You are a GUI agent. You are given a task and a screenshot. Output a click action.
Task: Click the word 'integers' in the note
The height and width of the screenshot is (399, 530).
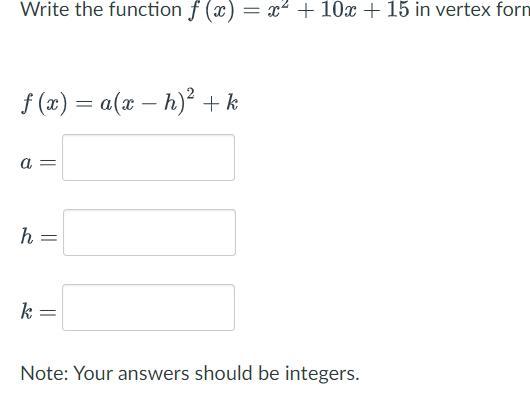pyautogui.click(x=320, y=374)
